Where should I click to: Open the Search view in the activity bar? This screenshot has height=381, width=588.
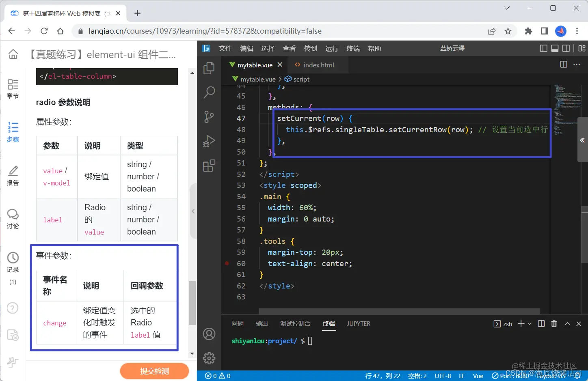[x=209, y=93]
